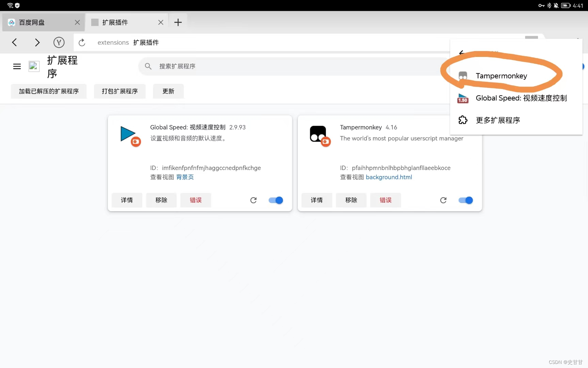This screenshot has height=368, width=588.
Task: Click the Tampermonkey version 4.16 text
Action: [391, 127]
